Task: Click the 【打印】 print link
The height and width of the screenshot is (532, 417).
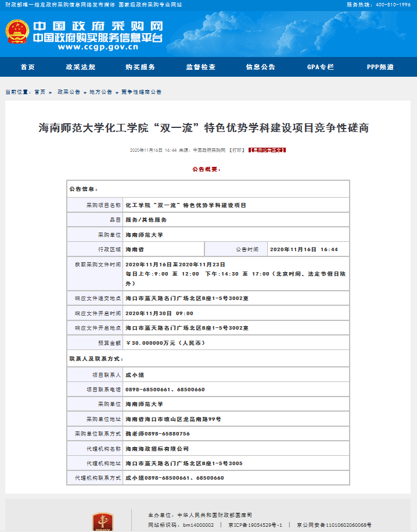Action: (x=237, y=150)
